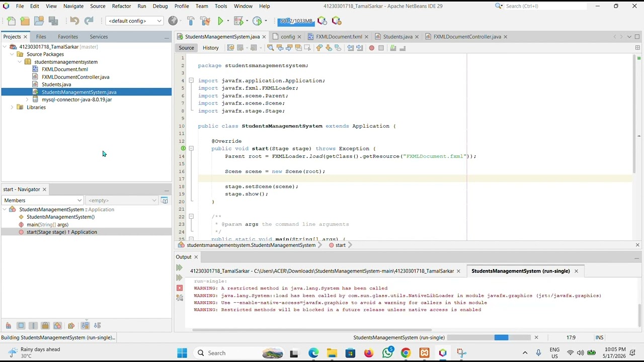Image resolution: width=644 pixels, height=362 pixels.
Task: Collapse the studentsmanagementsystem package node
Action: [x=20, y=62]
